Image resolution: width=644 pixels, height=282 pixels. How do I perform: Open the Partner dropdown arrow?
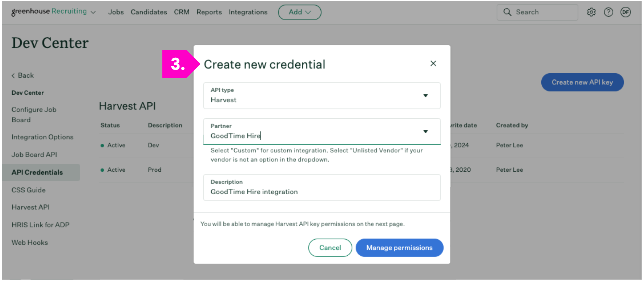(425, 131)
